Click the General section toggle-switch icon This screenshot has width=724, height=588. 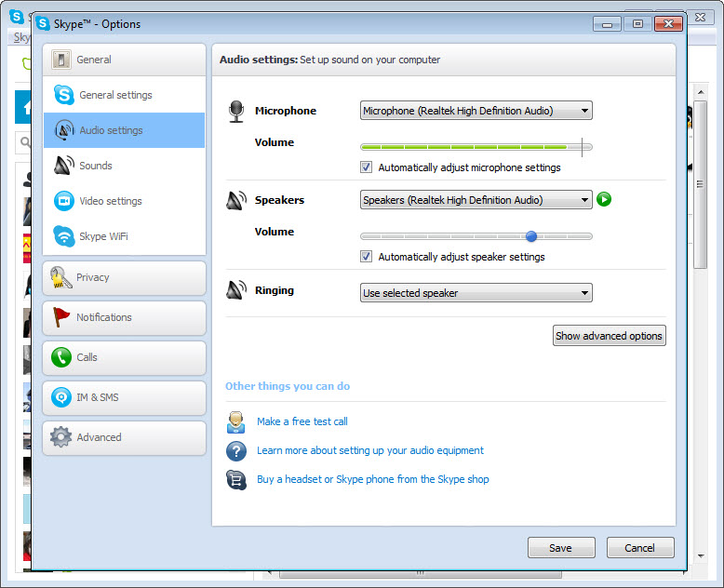(60, 60)
